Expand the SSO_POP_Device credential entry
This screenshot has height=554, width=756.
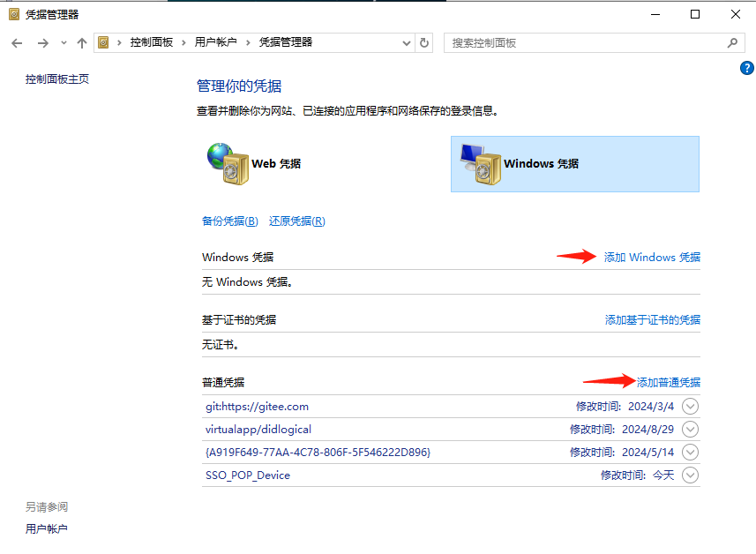pos(691,475)
